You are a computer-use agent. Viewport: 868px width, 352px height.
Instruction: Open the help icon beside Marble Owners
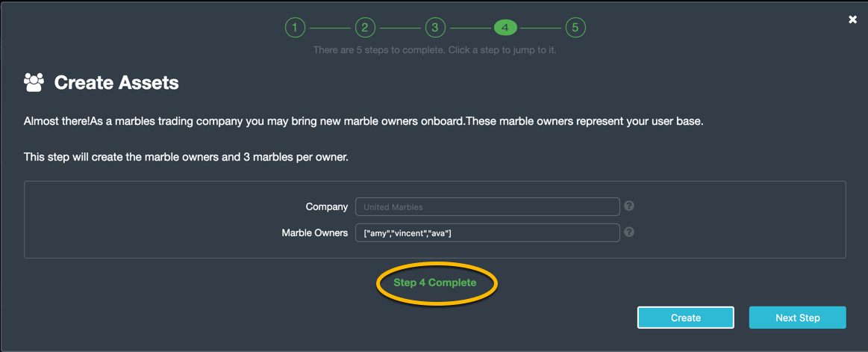click(x=629, y=232)
